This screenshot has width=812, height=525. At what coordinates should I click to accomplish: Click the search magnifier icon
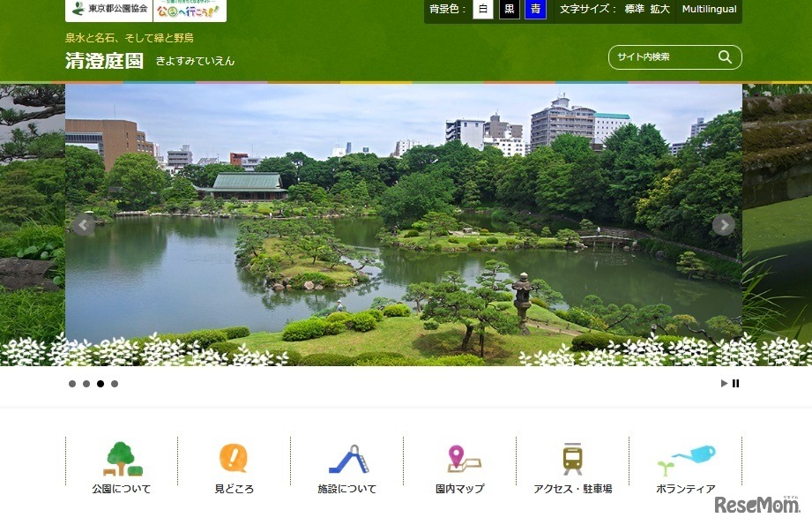[x=725, y=57]
